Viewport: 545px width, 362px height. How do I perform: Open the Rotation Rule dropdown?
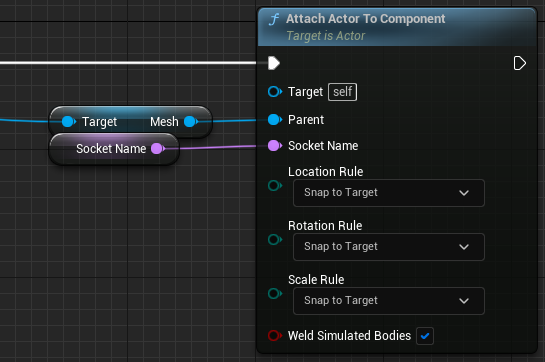(389, 247)
